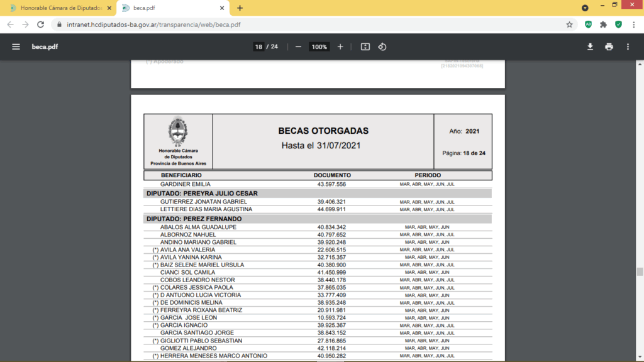Click document number 37.865.035
Screen dimensions: 644x362
coord(331,288)
